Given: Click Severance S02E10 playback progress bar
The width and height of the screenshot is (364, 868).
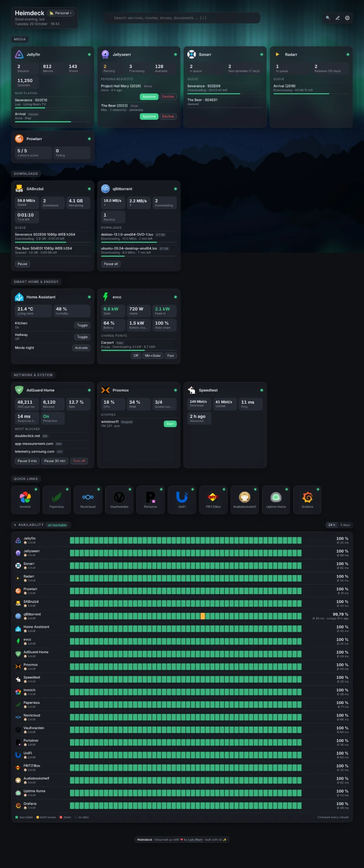Looking at the screenshot, I should coord(53,108).
